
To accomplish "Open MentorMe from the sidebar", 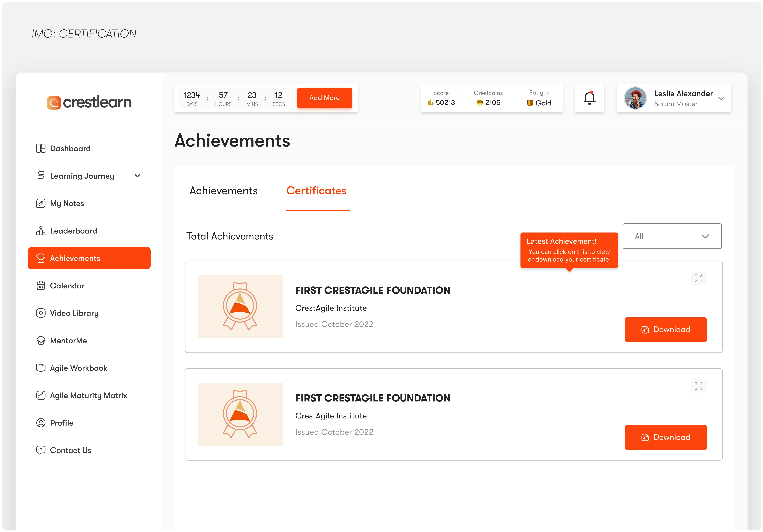I will [89, 340].
